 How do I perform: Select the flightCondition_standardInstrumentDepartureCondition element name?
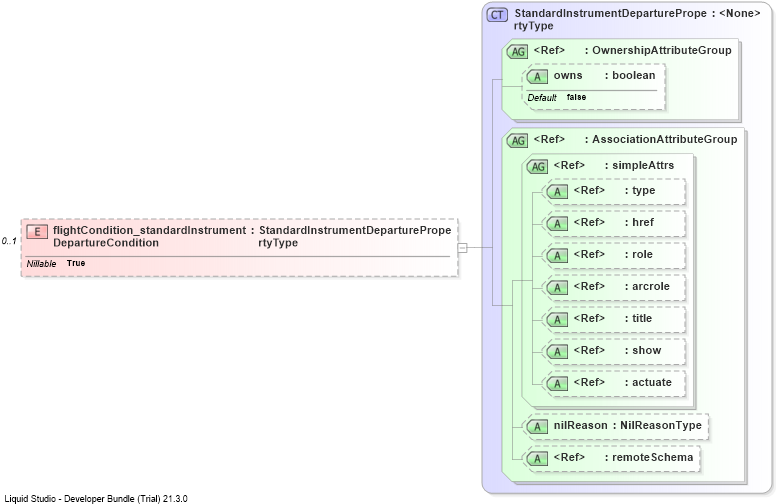[x=149, y=237]
